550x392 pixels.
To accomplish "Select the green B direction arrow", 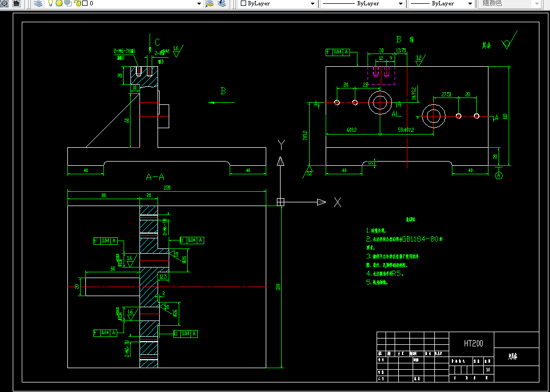I will click(221, 102).
